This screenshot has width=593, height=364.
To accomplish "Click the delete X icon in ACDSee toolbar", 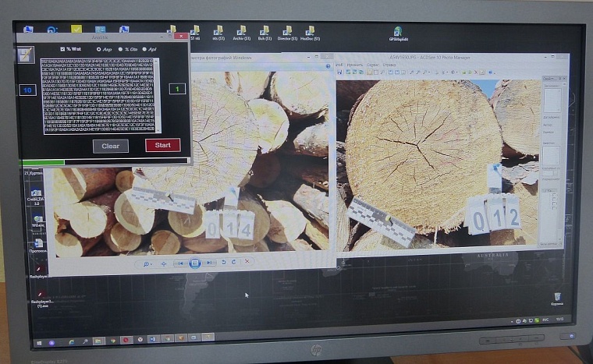I will pyautogui.click(x=474, y=72).
